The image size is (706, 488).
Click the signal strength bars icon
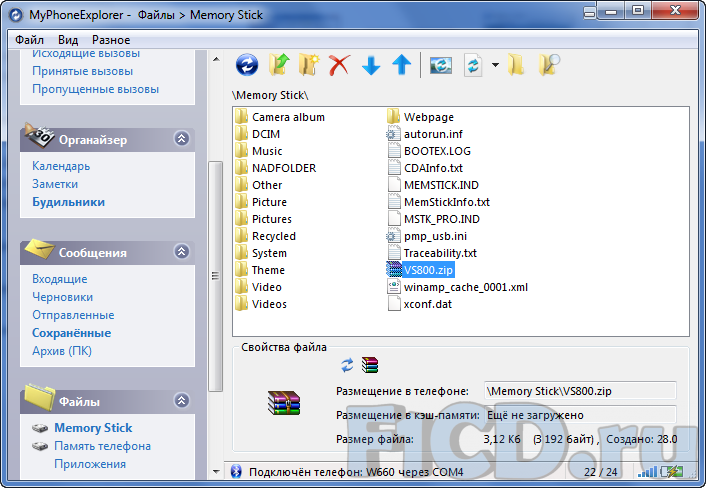click(x=647, y=472)
